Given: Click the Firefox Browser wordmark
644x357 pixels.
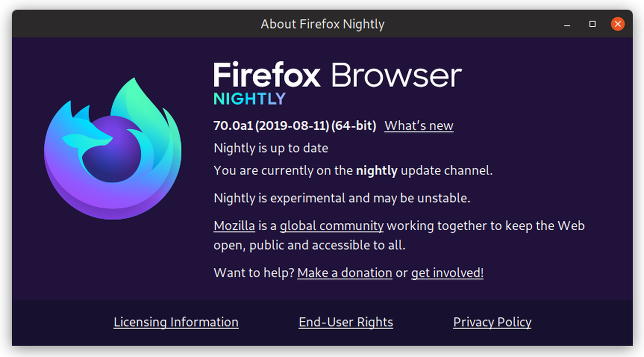Looking at the screenshot, I should [337, 75].
